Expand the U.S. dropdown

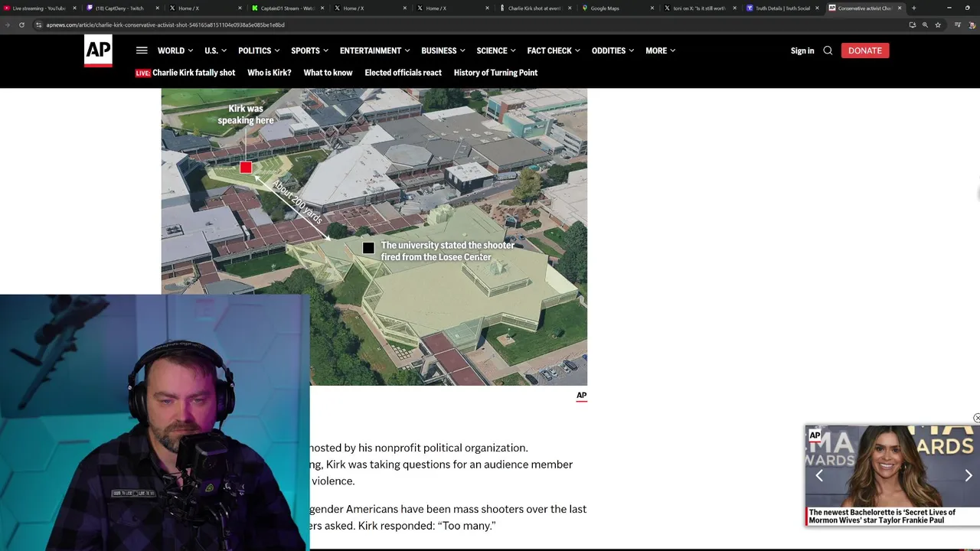coord(215,51)
